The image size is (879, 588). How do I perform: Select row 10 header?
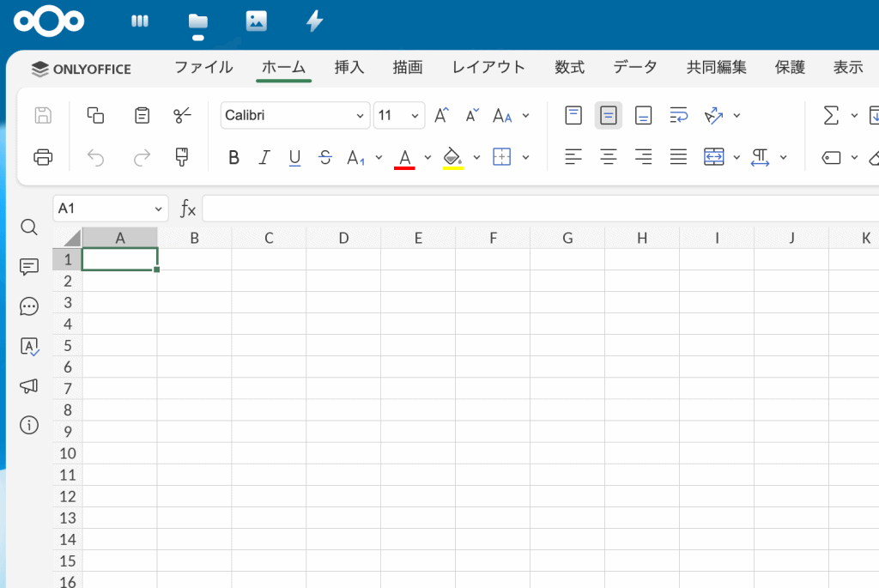tap(68, 453)
